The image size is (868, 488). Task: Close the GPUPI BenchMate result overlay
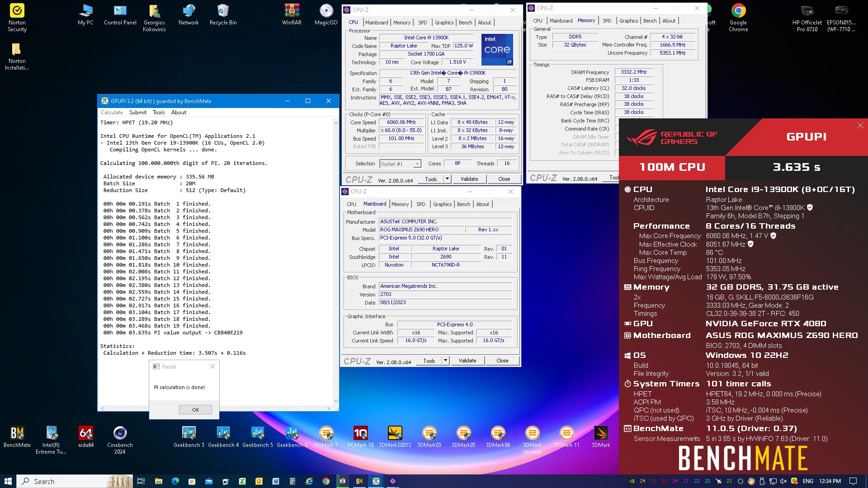(860, 126)
